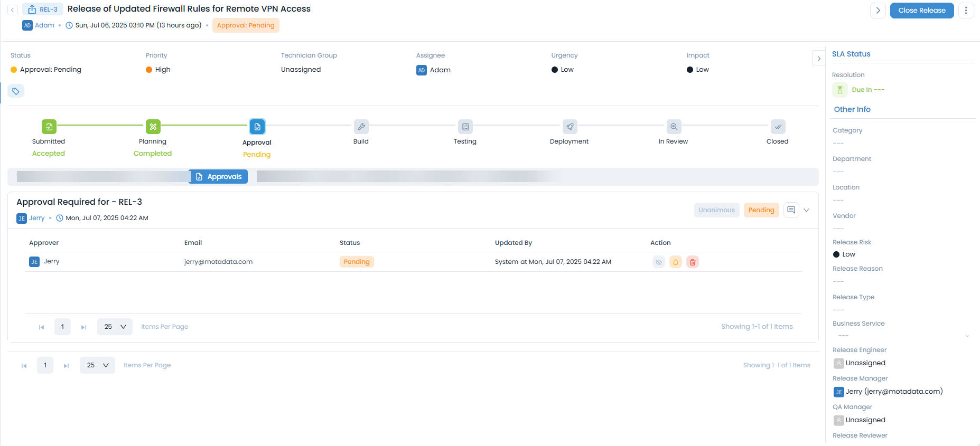Click the bell reminder icon for Jerry
Image resolution: width=980 pixels, height=446 pixels.
pyautogui.click(x=675, y=262)
